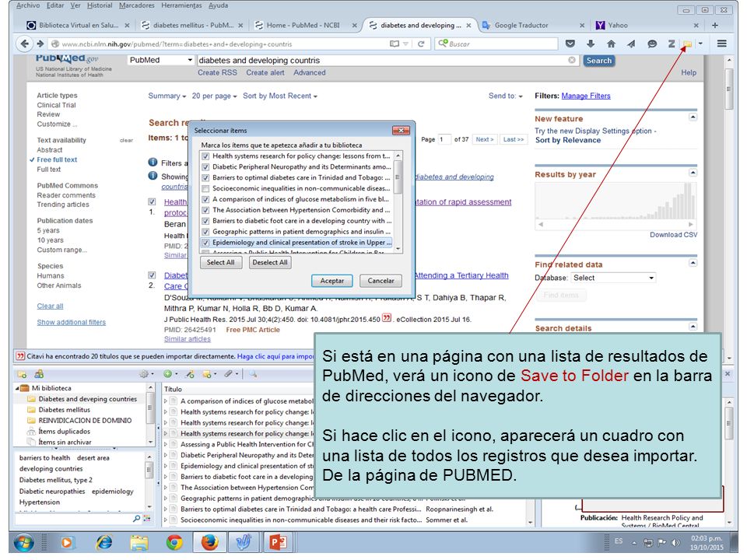Click Aceptar in the Seleccionar ítems dialog
This screenshot has width=747, height=560.
[331, 281]
